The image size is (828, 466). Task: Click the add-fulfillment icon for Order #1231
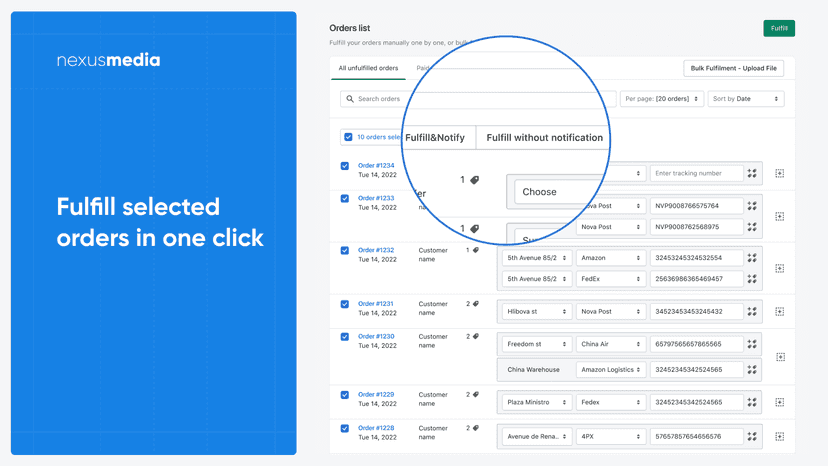click(779, 312)
